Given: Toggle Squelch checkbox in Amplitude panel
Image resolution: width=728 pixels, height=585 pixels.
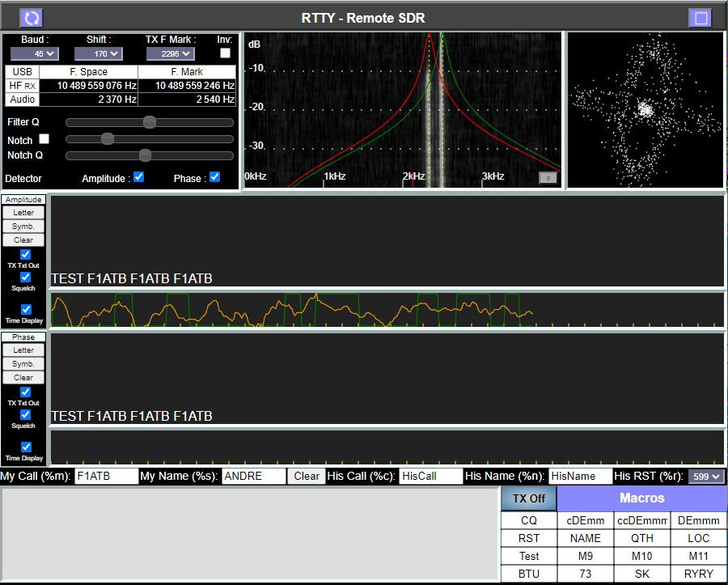Looking at the screenshot, I should [x=26, y=278].
